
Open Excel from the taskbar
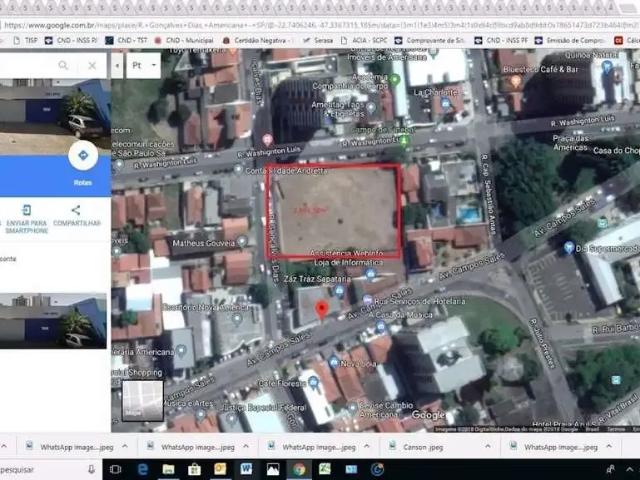[x=324, y=469]
